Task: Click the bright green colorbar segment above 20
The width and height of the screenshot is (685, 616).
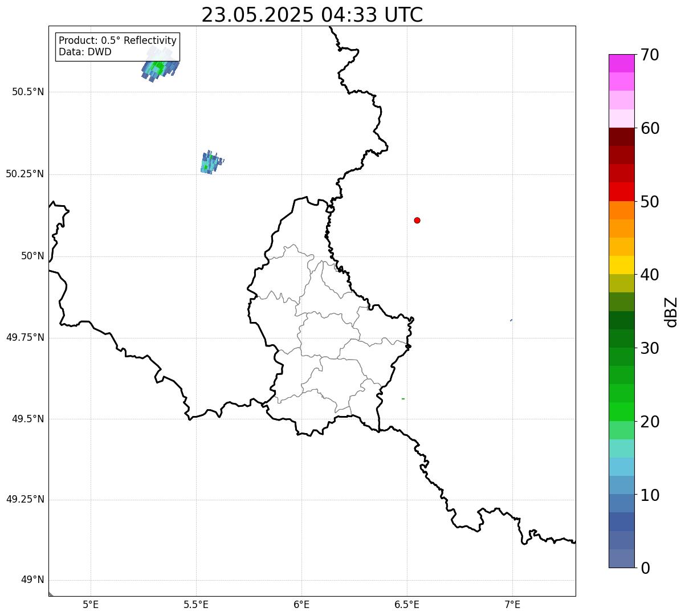Action: click(x=621, y=412)
